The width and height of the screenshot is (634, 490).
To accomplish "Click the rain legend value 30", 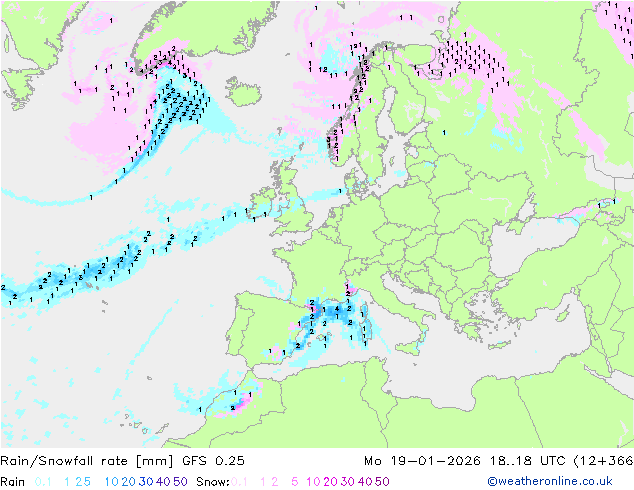I will (x=146, y=482).
